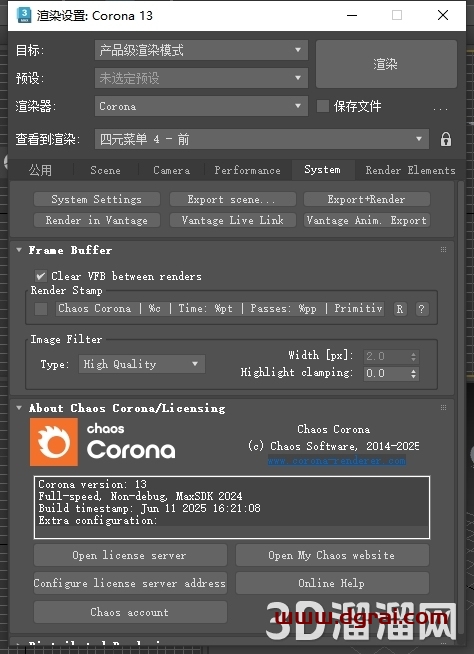474x654 pixels.
Task: Select the System tab
Action: pos(323,170)
